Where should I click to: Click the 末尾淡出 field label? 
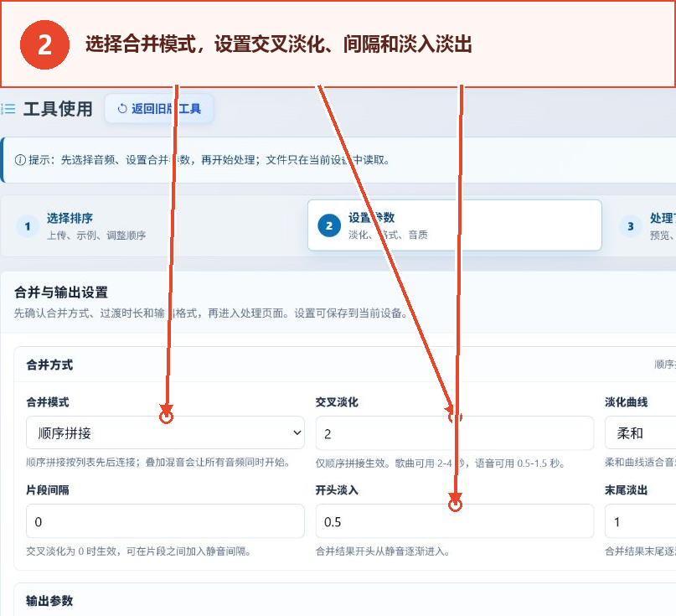click(626, 490)
